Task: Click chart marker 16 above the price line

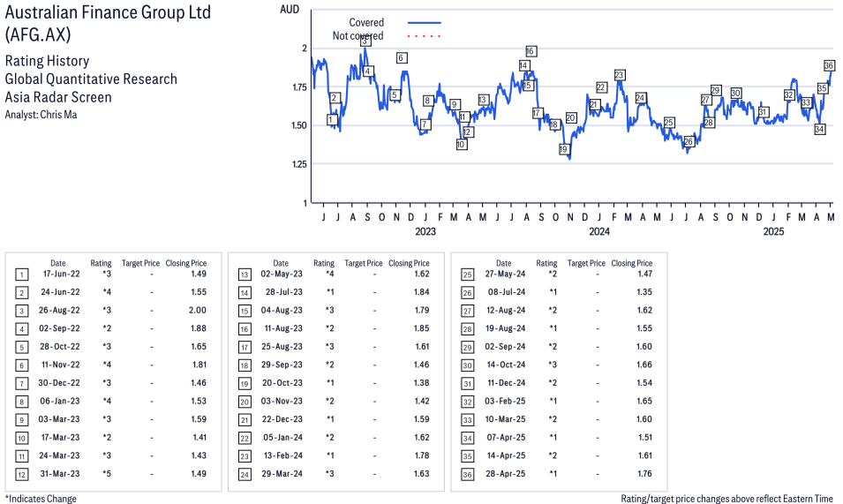Action: click(531, 51)
